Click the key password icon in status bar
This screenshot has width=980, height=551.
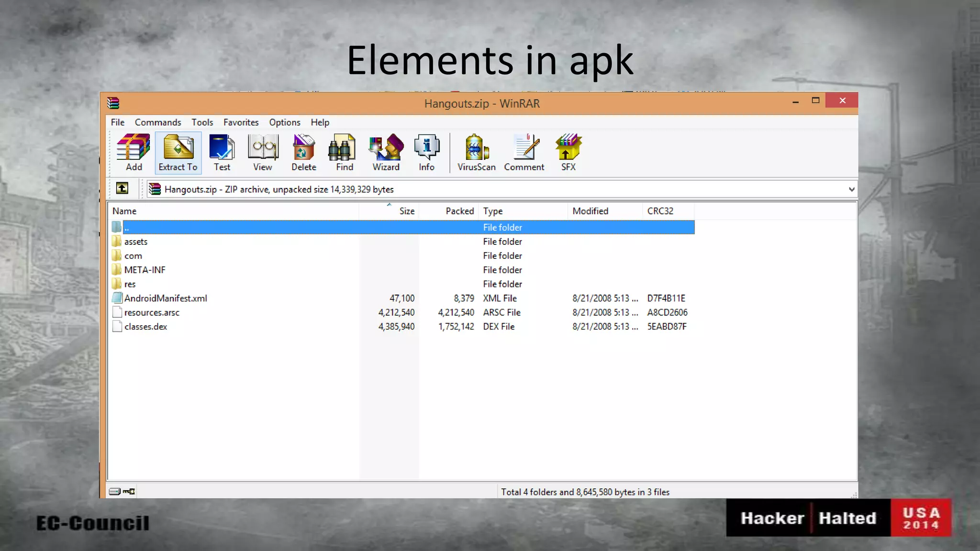129,491
